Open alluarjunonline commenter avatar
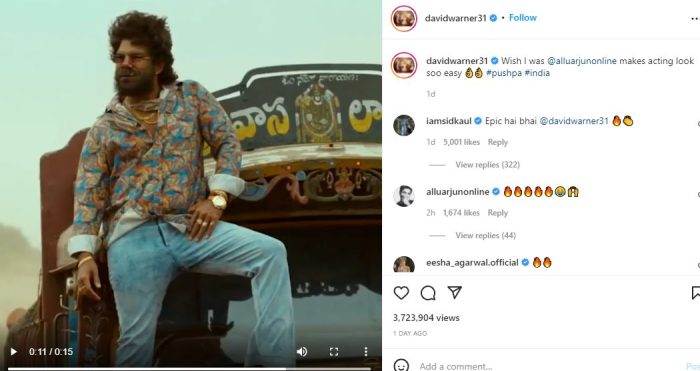700x371 pixels. coord(404,196)
